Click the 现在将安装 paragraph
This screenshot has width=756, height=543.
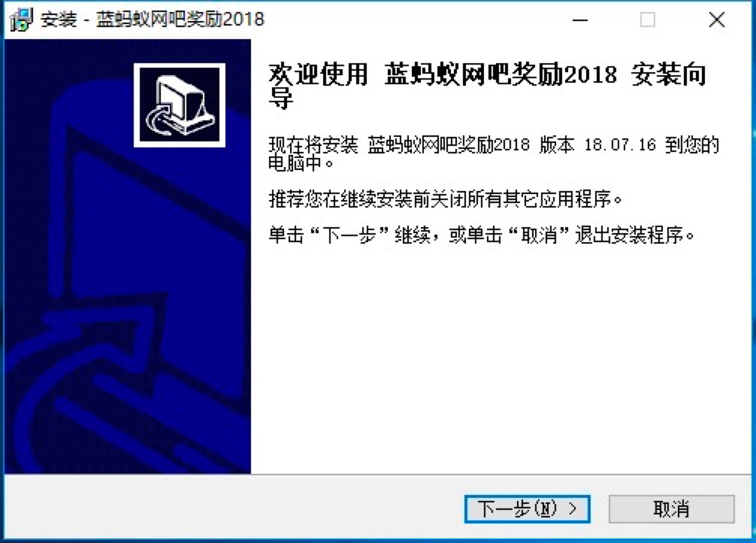494,153
